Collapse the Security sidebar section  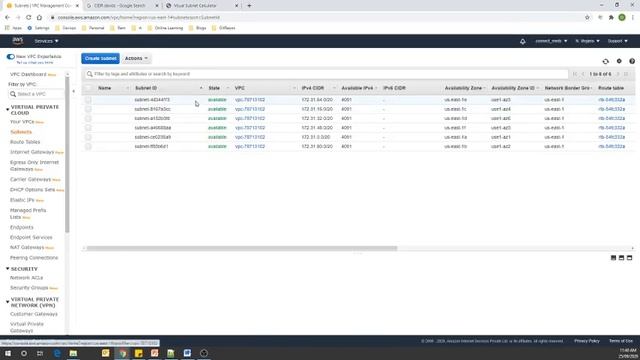click(7, 269)
